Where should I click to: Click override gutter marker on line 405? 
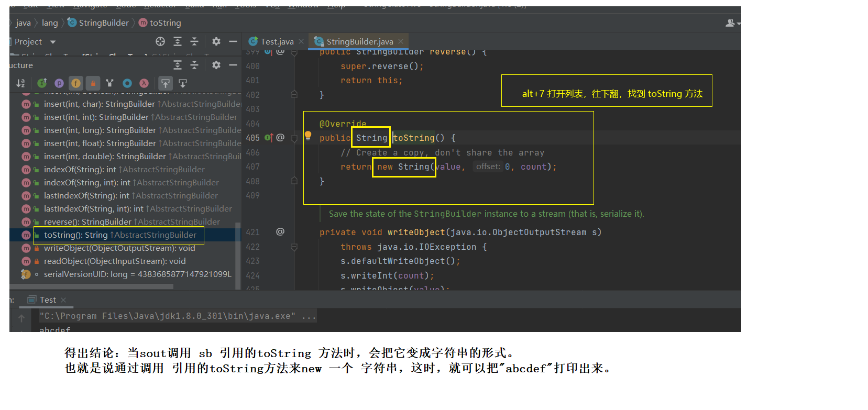coord(268,138)
